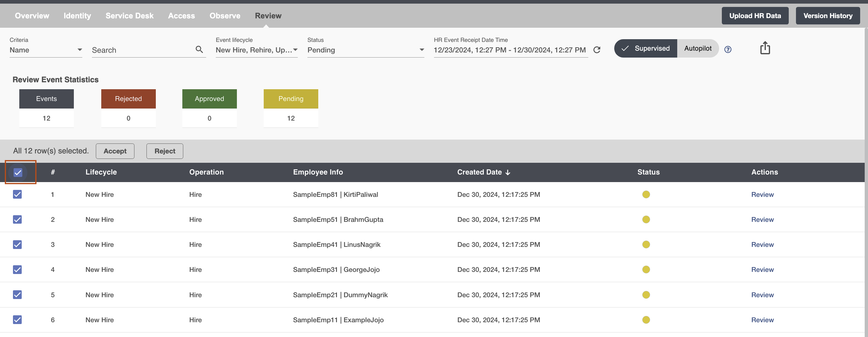
Task: Navigate to the Identity tab
Action: coord(76,15)
